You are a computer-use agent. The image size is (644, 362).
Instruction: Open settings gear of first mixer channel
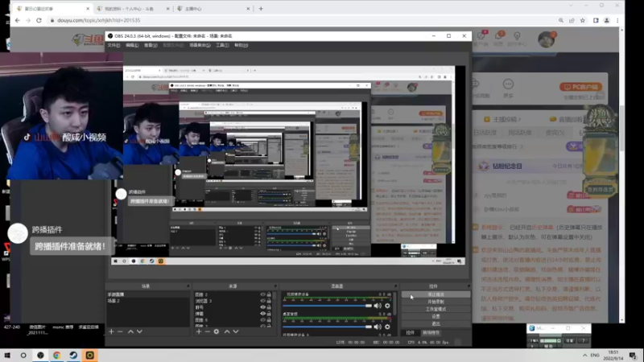[387, 306]
